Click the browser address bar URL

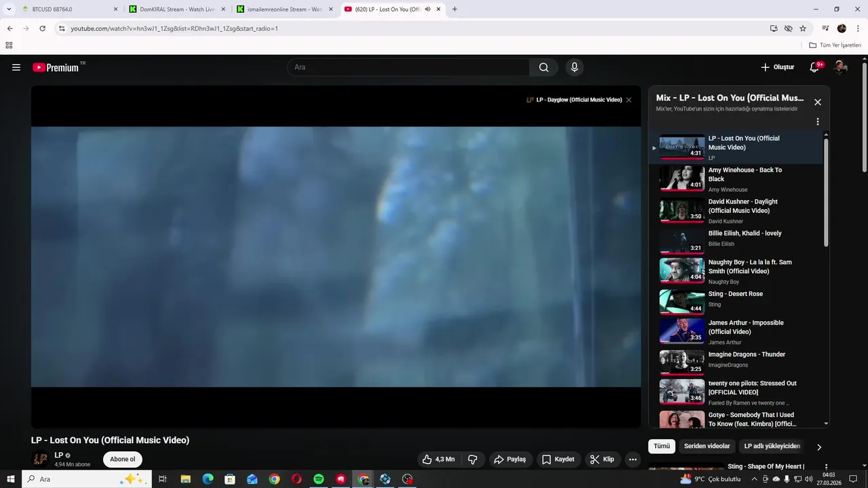point(174,28)
